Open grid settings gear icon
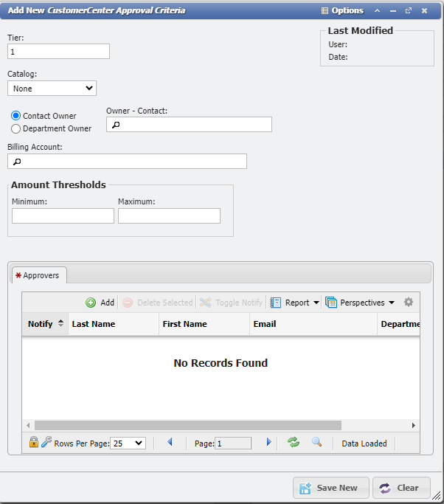The image size is (444, 504). pos(409,303)
